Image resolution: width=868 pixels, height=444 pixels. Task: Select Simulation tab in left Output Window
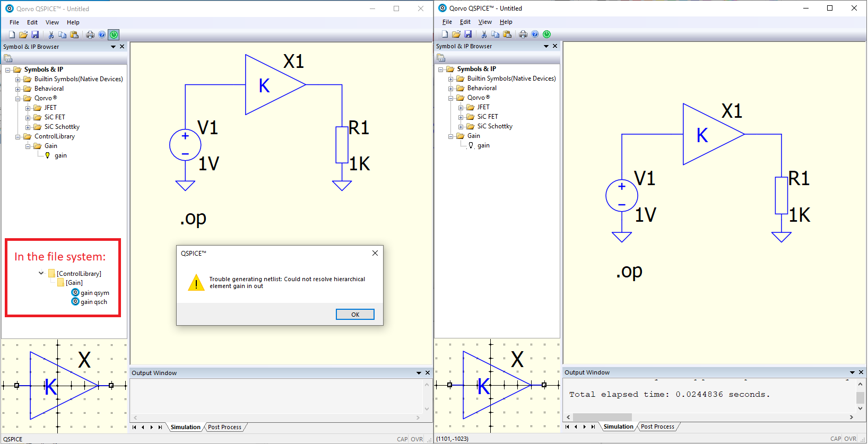[x=186, y=427]
